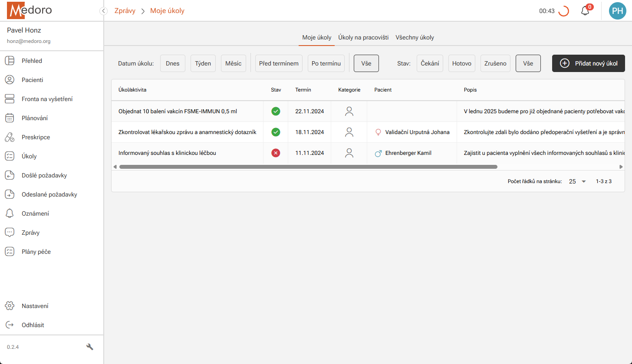The height and width of the screenshot is (364, 632).
Task: Click the Přidat nový úkol button
Action: pos(588,63)
